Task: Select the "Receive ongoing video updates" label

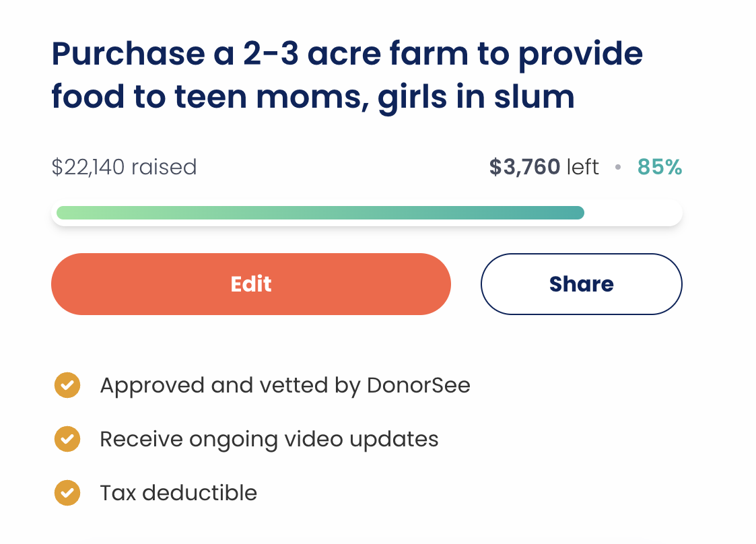Action: click(269, 439)
